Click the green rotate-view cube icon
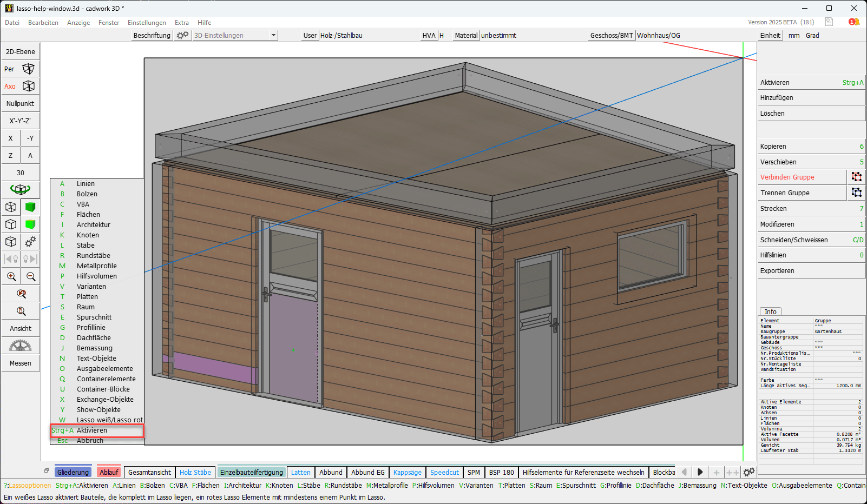Screen dimensions: 867x504 click(20, 189)
